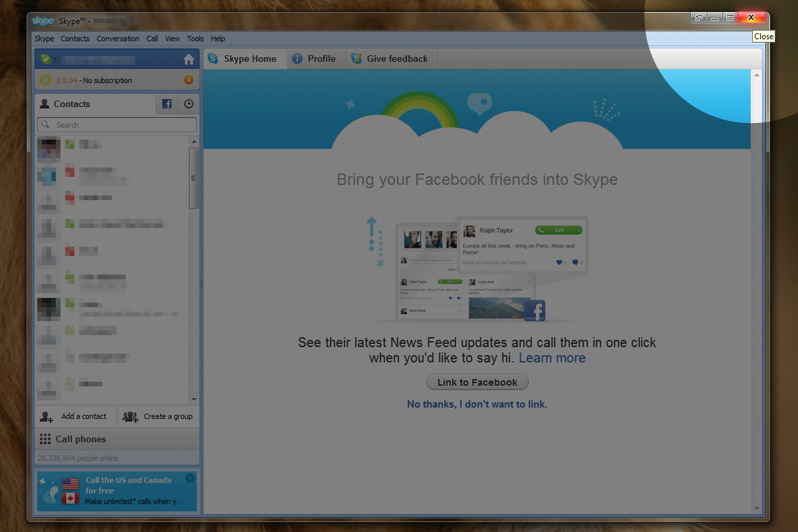Screen dimensions: 798x532
Task: Click the view-switch icon beside the minimize button
Action: tap(699, 17)
